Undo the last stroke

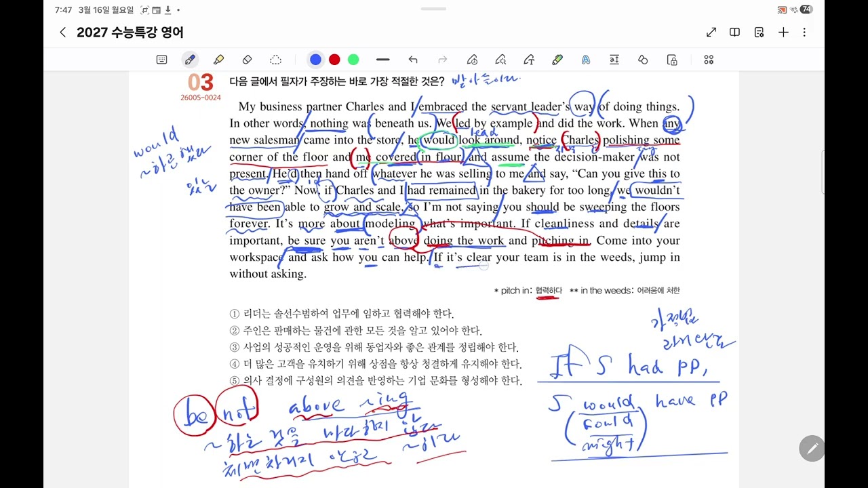pos(413,60)
